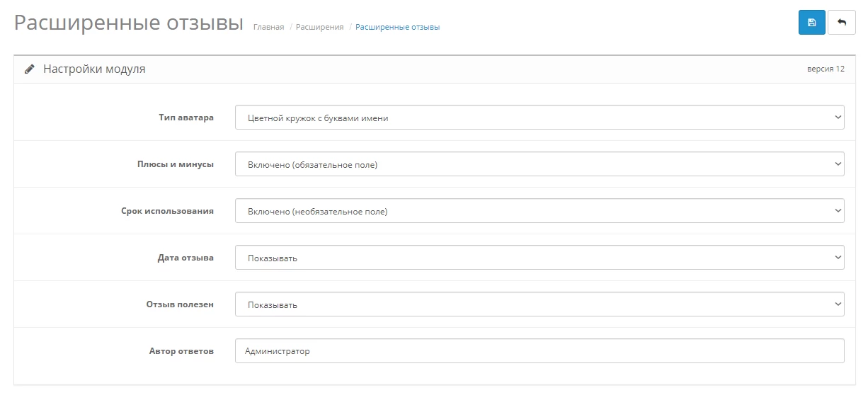Focus the Автор ответов text field

pyautogui.click(x=539, y=351)
